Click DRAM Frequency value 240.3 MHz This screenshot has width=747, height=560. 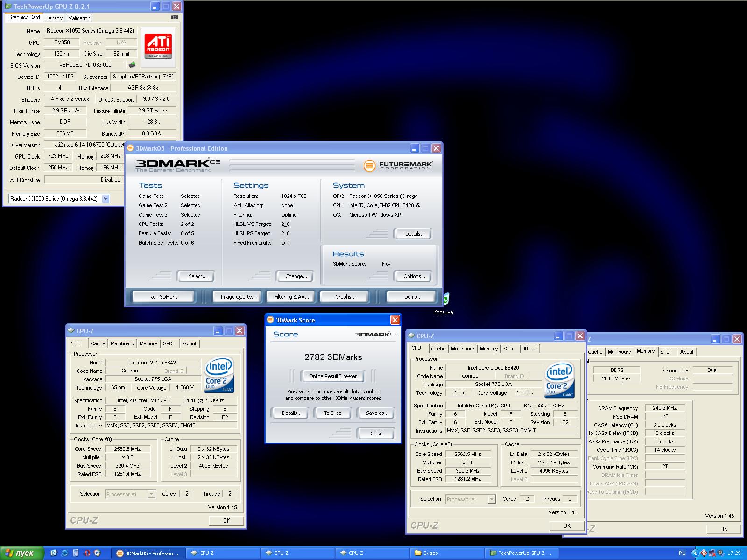pyautogui.click(x=664, y=408)
